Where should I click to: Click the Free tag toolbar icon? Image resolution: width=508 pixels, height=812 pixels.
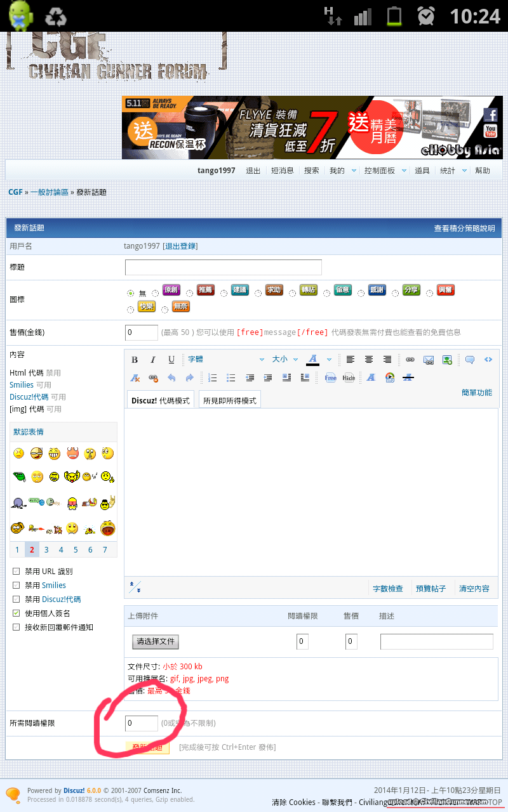[x=331, y=377]
